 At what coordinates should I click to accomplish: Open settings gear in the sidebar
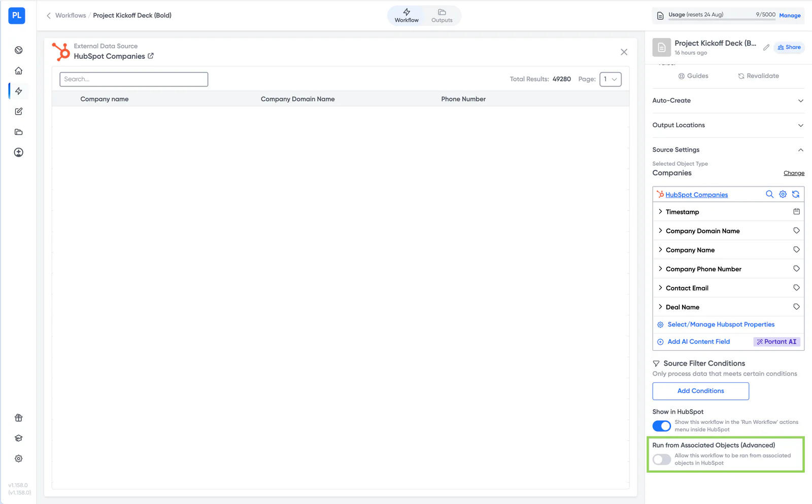19,458
